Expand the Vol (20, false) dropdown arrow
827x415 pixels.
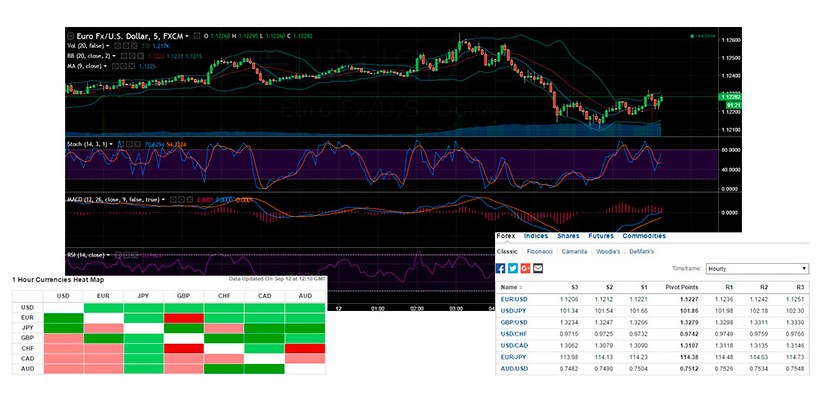coord(108,46)
